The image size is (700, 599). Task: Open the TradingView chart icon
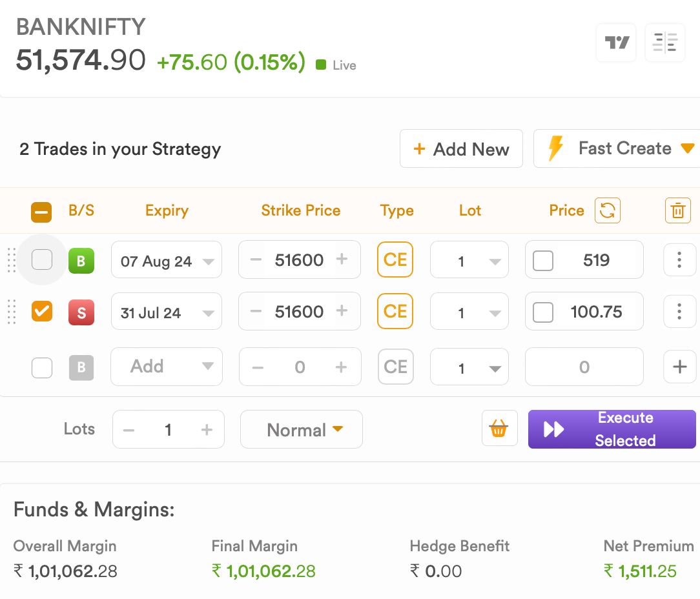tap(616, 43)
